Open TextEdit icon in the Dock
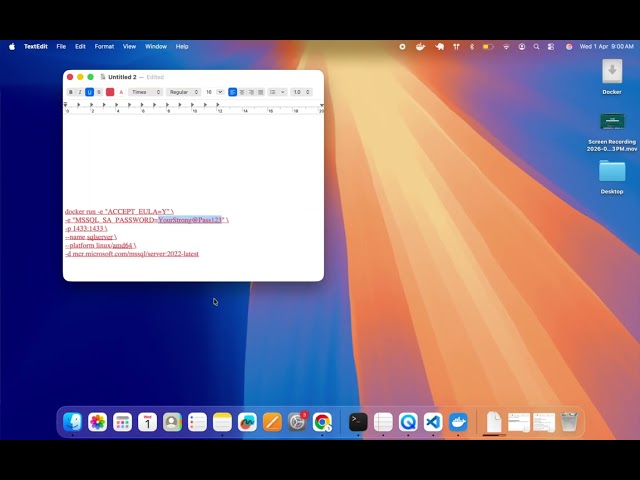This screenshot has height=480, width=640. tap(383, 422)
